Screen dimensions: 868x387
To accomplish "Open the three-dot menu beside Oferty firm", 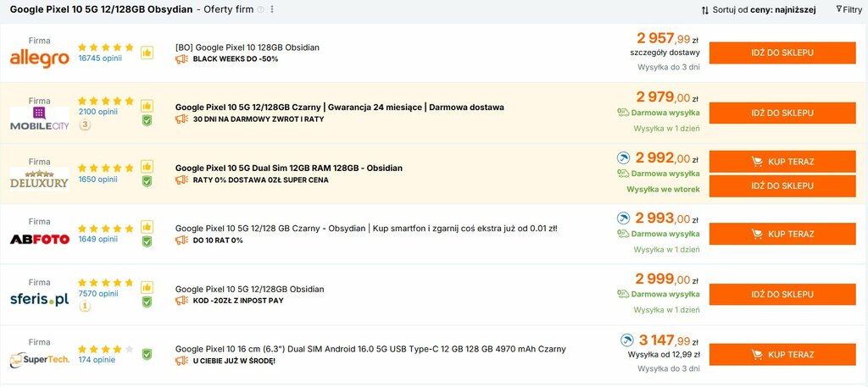I will tap(272, 9).
